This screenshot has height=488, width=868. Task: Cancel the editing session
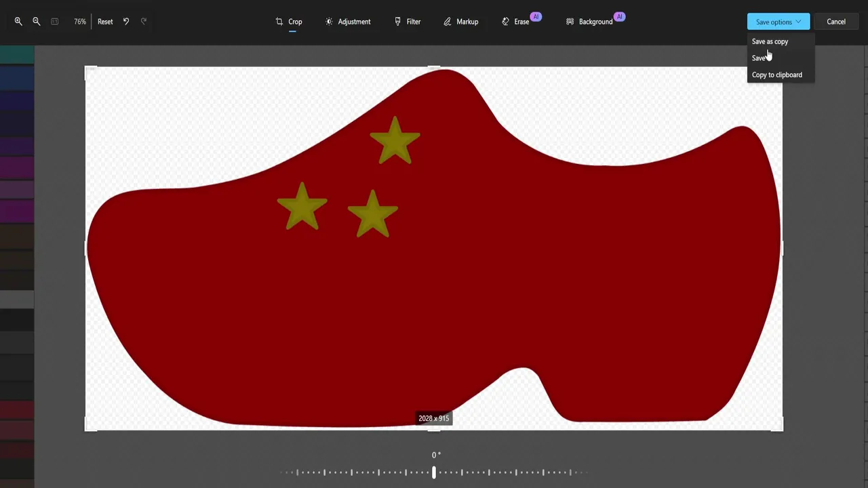coord(836,22)
